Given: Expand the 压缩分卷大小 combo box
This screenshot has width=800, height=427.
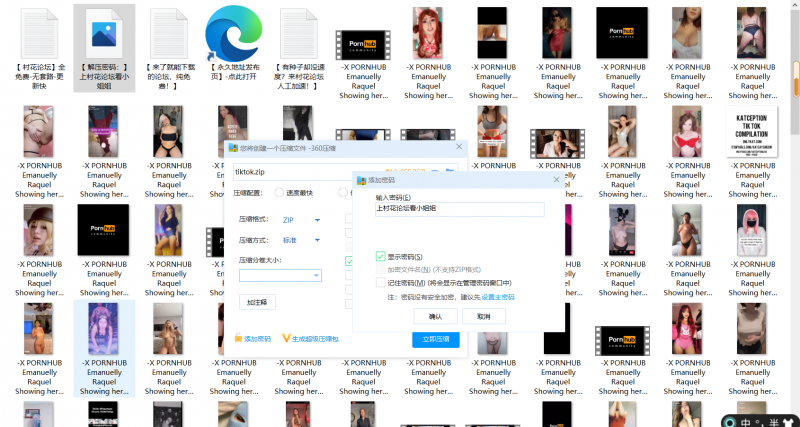Looking at the screenshot, I should (316, 275).
